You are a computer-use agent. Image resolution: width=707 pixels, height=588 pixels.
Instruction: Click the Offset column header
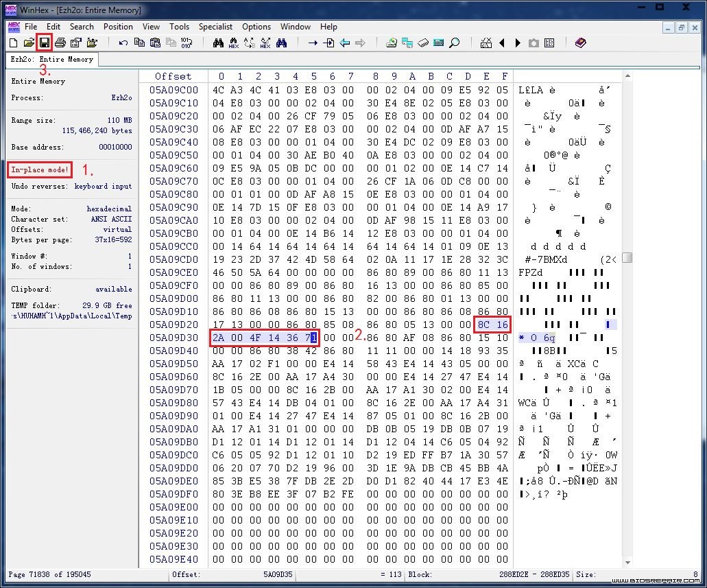pos(173,76)
